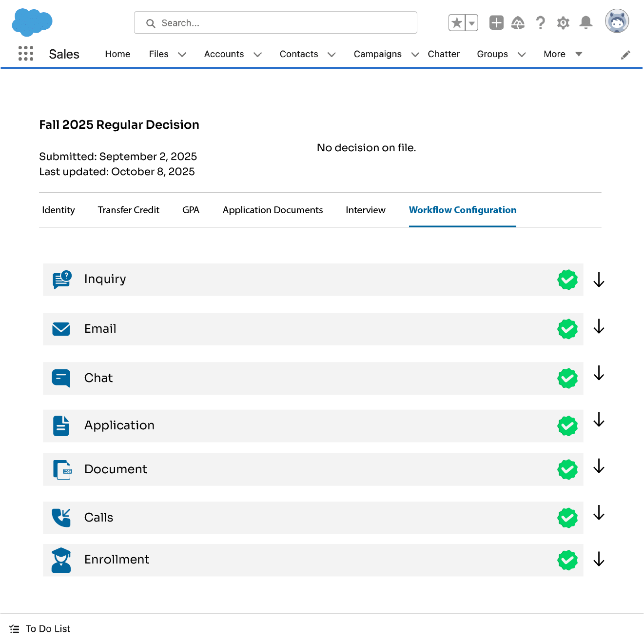
Task: Go to the Chatter page
Action: click(443, 54)
